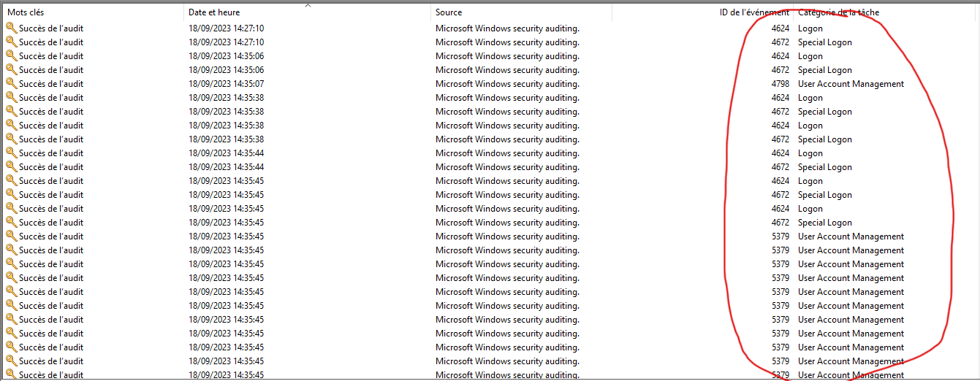Viewport: 980px width, 381px height.
Task: Click 'Logon' category in the 14:27:10 row
Action: (810, 28)
